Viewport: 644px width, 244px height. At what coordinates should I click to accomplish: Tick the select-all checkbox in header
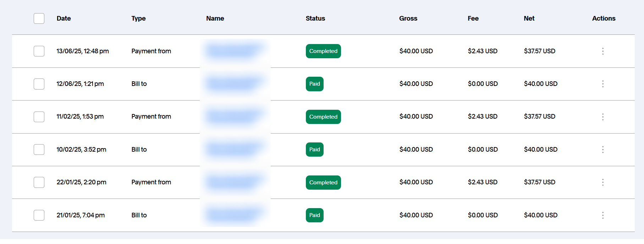(x=39, y=18)
